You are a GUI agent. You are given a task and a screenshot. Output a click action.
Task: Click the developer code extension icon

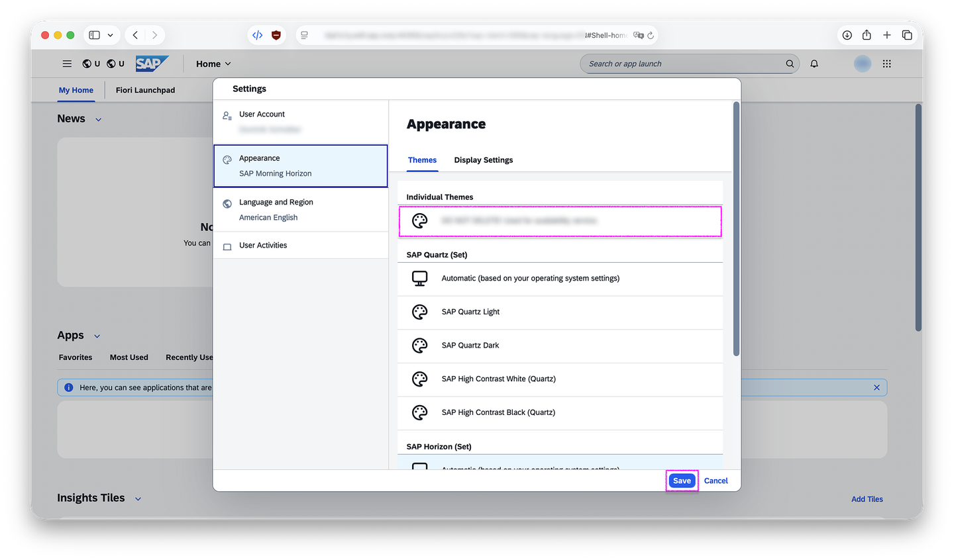258,35
